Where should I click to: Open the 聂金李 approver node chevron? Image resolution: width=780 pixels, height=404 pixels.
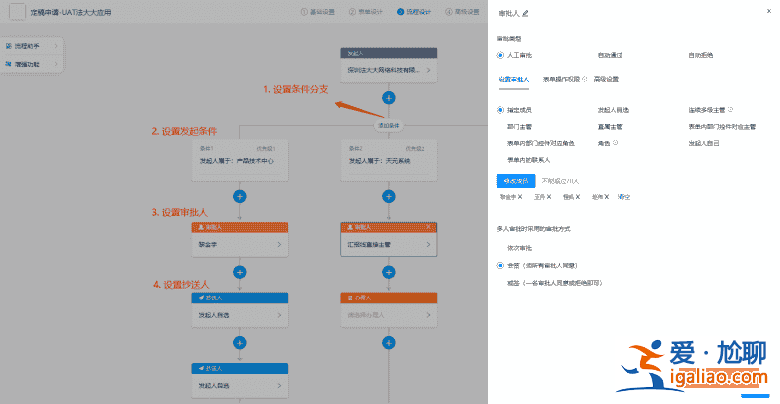click(x=279, y=244)
